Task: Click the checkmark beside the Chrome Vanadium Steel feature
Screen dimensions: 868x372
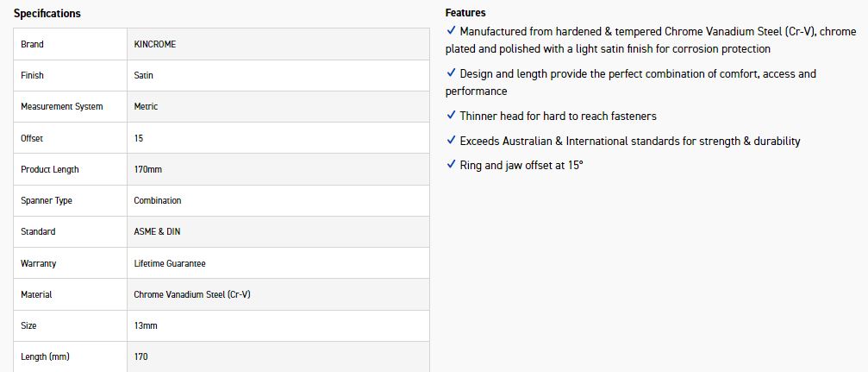Action: [x=451, y=31]
